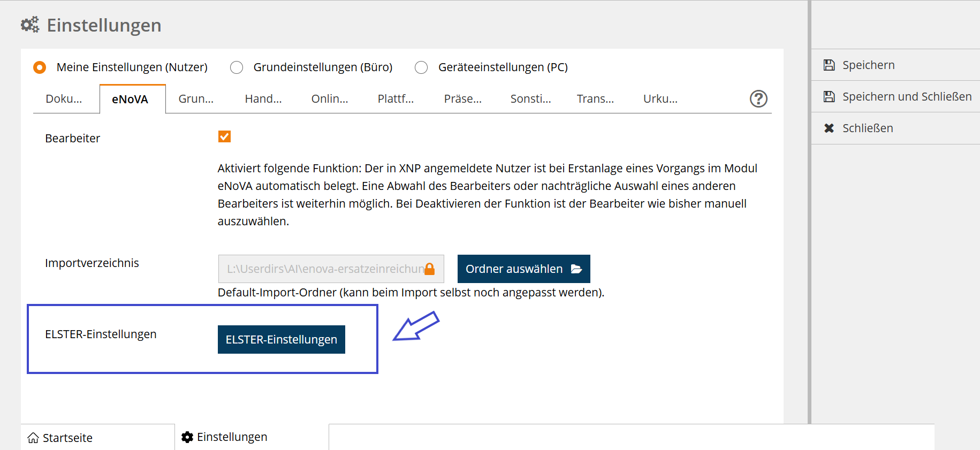The height and width of the screenshot is (450, 980).
Task: Click the gears icon beside Einstellungen heading
Action: click(30, 25)
